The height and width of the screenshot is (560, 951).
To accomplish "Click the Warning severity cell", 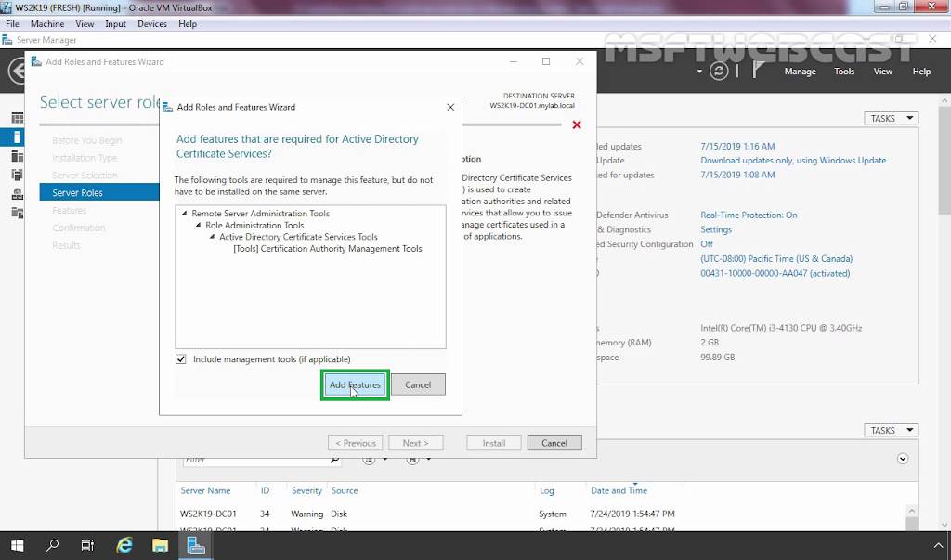I will click(306, 514).
